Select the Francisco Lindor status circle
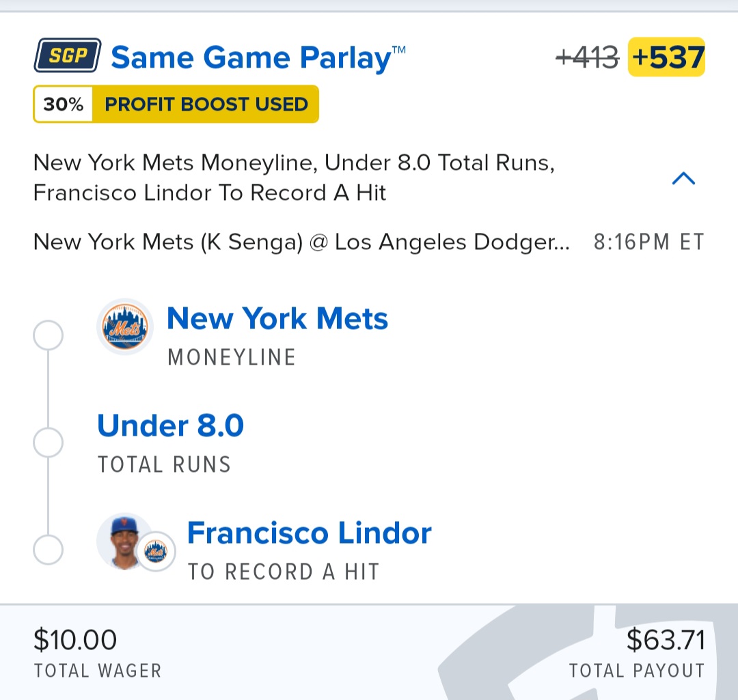This screenshot has width=738, height=700. click(48, 550)
